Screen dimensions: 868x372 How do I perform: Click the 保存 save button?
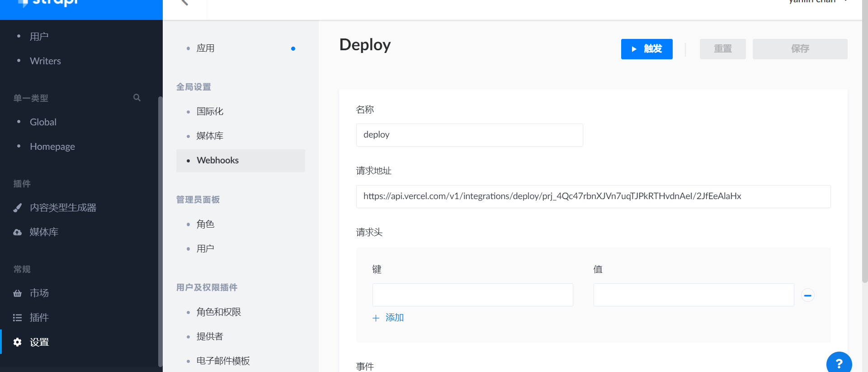tap(800, 49)
